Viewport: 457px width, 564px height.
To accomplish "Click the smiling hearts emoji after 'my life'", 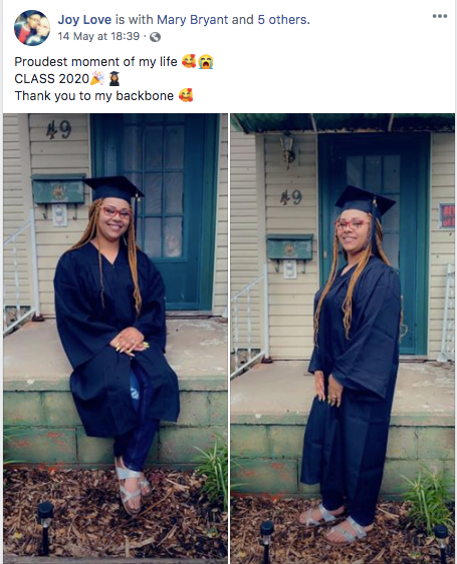I will click(189, 62).
